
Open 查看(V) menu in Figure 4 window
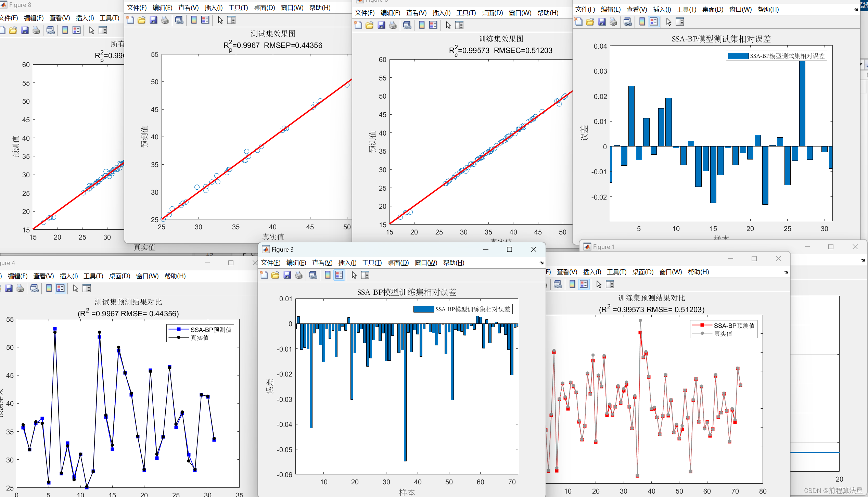coord(43,276)
